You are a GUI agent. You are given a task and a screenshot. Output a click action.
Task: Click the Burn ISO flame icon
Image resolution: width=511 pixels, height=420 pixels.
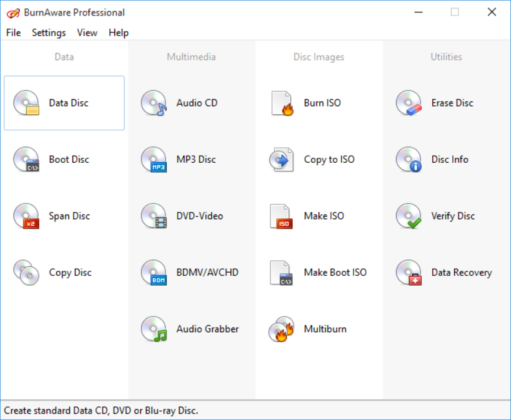[x=282, y=103]
